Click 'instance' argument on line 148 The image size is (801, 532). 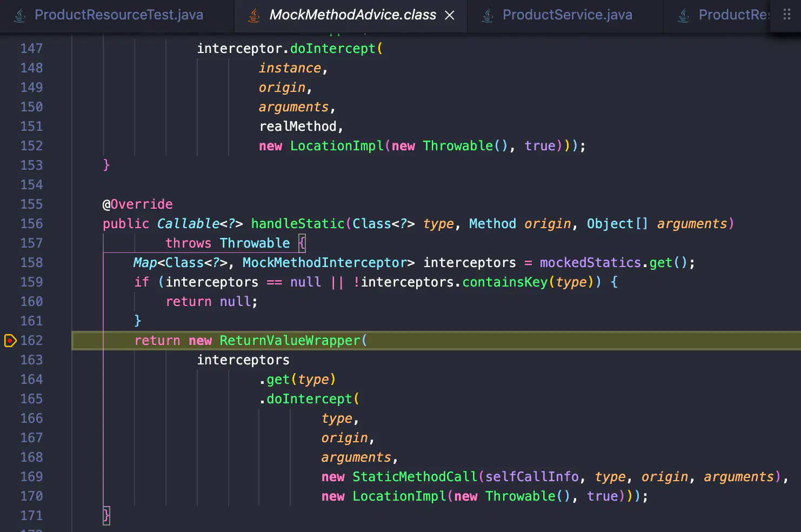click(290, 68)
